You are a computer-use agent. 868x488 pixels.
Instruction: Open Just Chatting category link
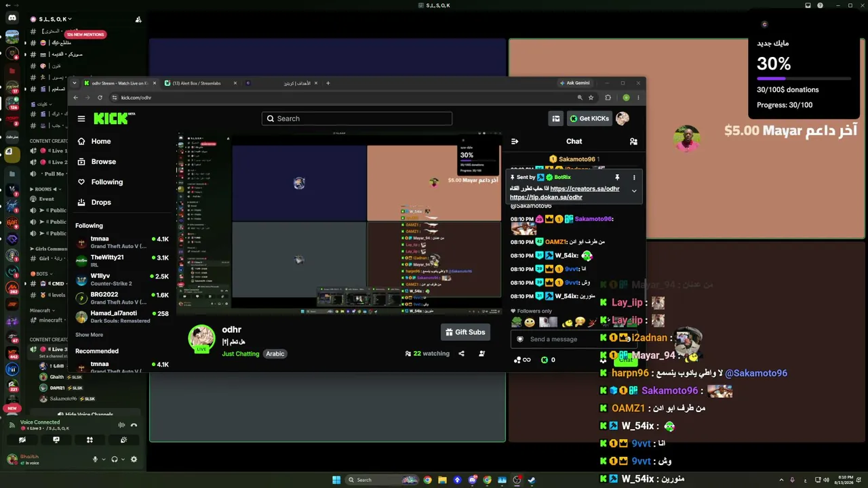pyautogui.click(x=241, y=354)
